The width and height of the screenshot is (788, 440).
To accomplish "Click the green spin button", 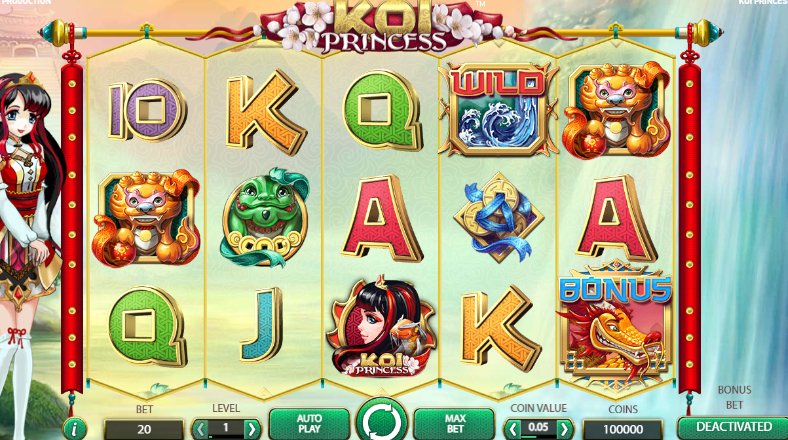I will [x=382, y=421].
